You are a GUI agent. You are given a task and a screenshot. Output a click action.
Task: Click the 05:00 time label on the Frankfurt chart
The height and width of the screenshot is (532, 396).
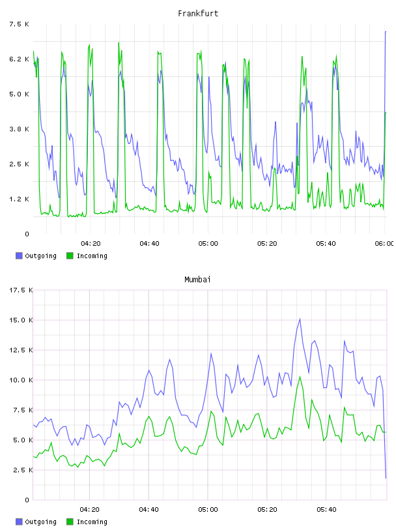point(208,243)
